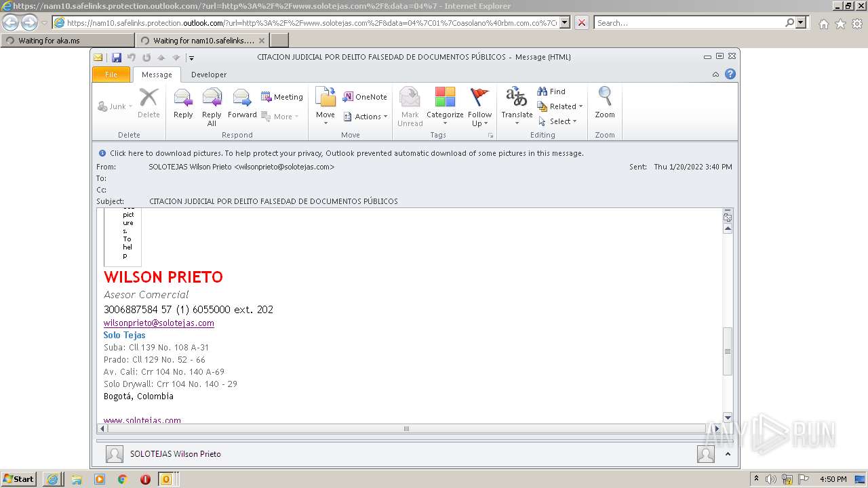Click the blocked picture placeholder
The image size is (868, 488).
point(123,237)
